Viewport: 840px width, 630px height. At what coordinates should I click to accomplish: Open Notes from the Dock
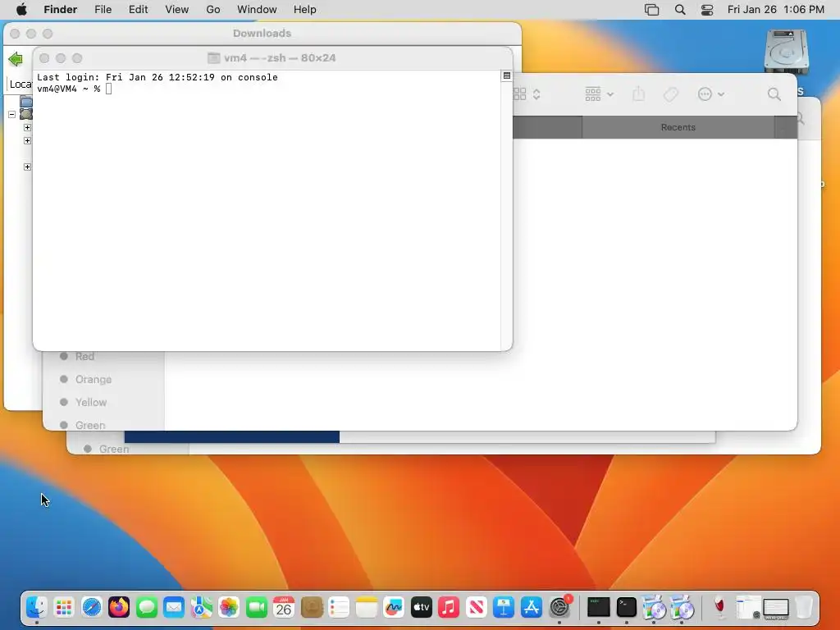pyautogui.click(x=367, y=608)
